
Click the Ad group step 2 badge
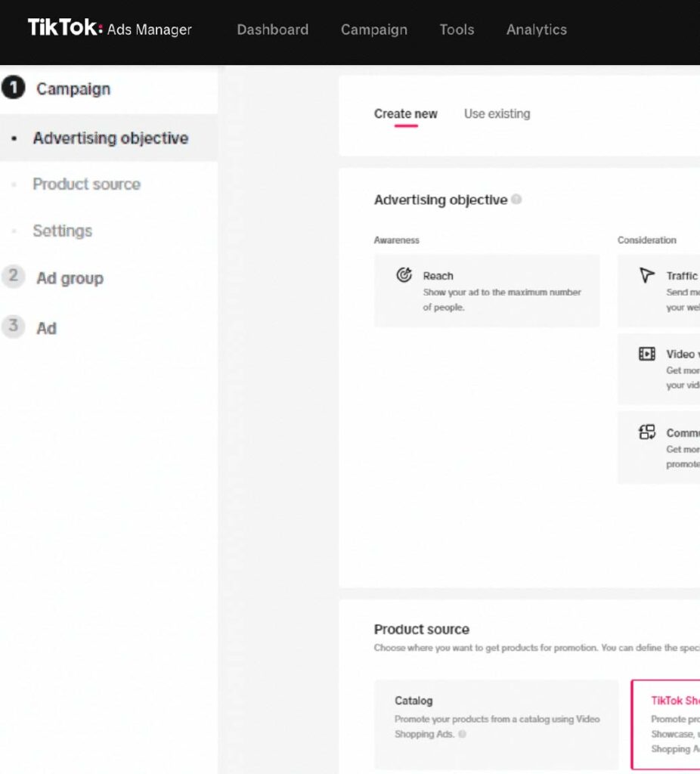(x=13, y=277)
